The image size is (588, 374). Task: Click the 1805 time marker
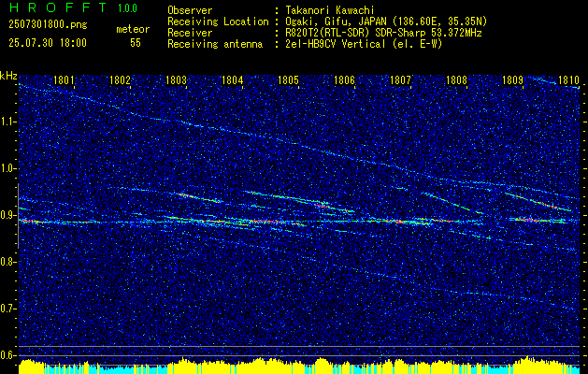288,80
